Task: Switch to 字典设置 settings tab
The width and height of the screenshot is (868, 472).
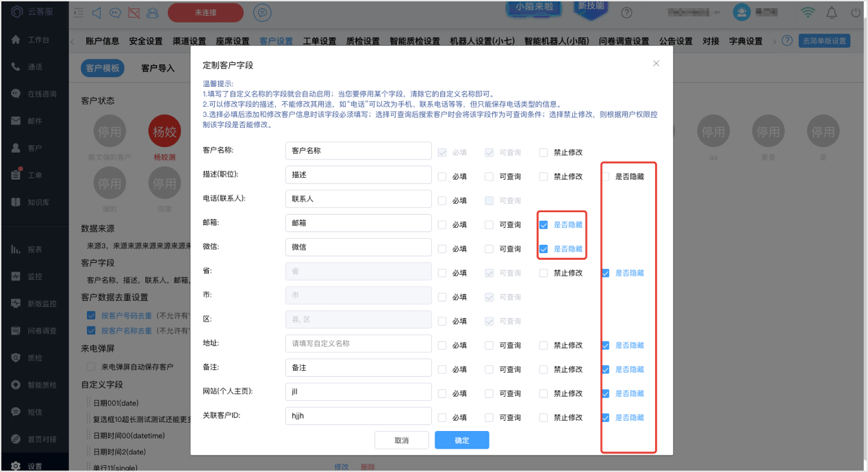Action: tap(746, 41)
